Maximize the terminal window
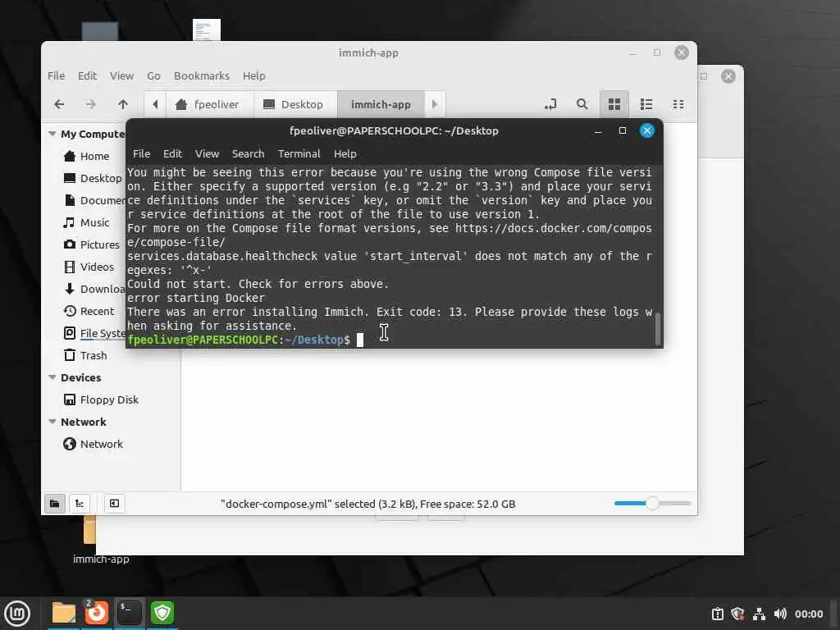 pos(623,130)
